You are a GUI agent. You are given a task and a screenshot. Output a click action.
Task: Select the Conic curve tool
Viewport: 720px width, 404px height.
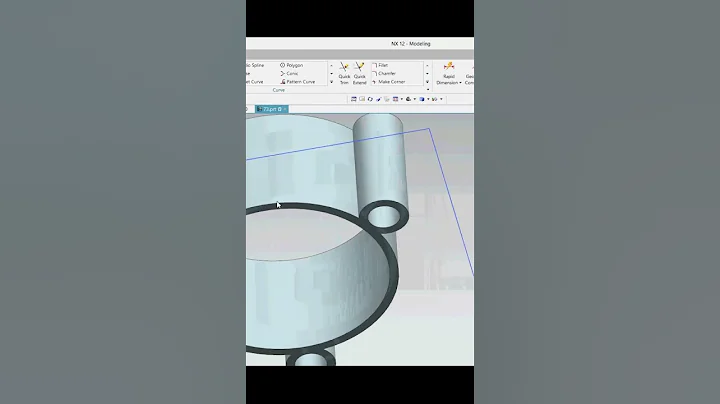click(289, 73)
